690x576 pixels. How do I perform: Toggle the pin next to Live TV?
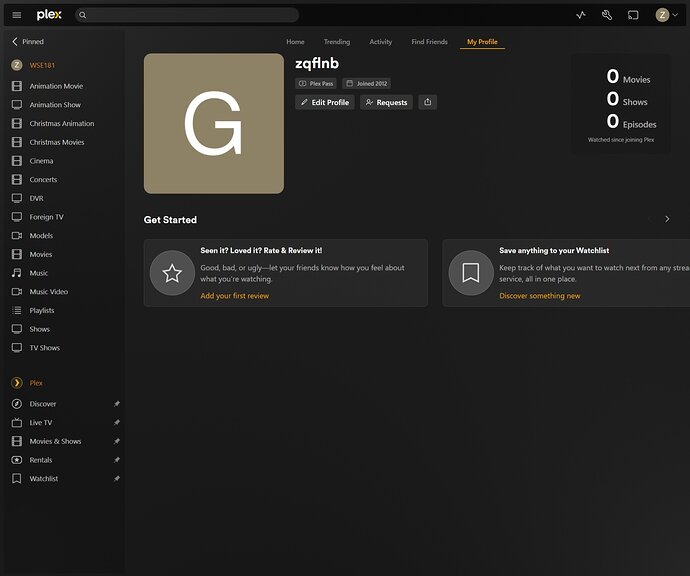pyautogui.click(x=117, y=422)
